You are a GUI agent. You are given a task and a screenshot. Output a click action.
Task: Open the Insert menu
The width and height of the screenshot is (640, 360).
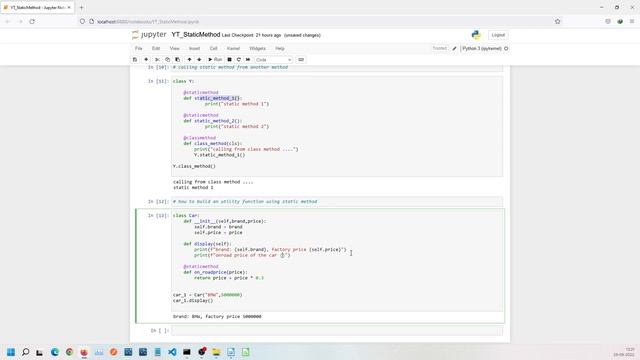pyautogui.click(x=194, y=49)
